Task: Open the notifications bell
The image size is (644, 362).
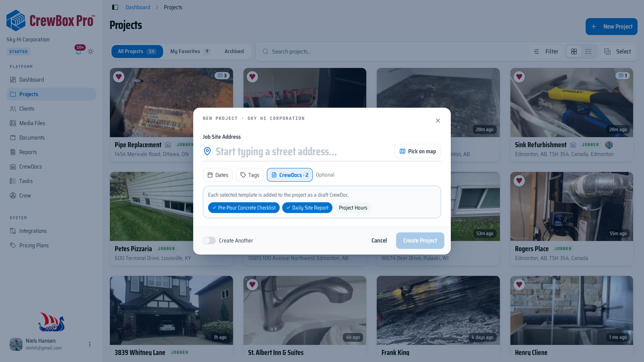Action: point(78,51)
